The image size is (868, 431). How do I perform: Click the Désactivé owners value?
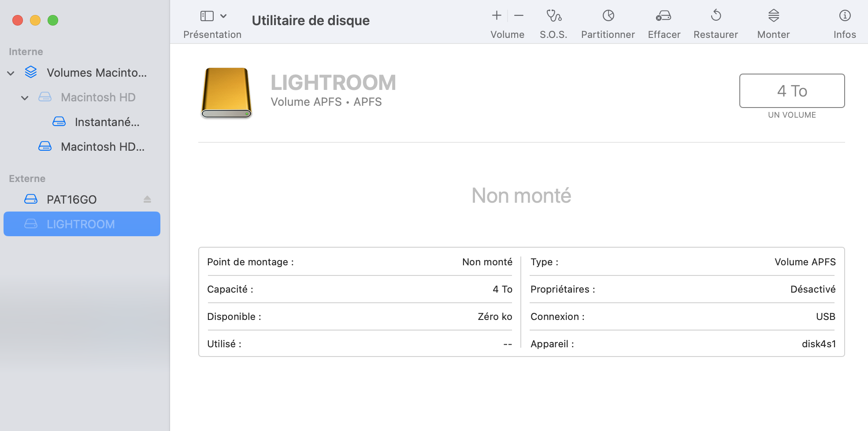pyautogui.click(x=813, y=289)
